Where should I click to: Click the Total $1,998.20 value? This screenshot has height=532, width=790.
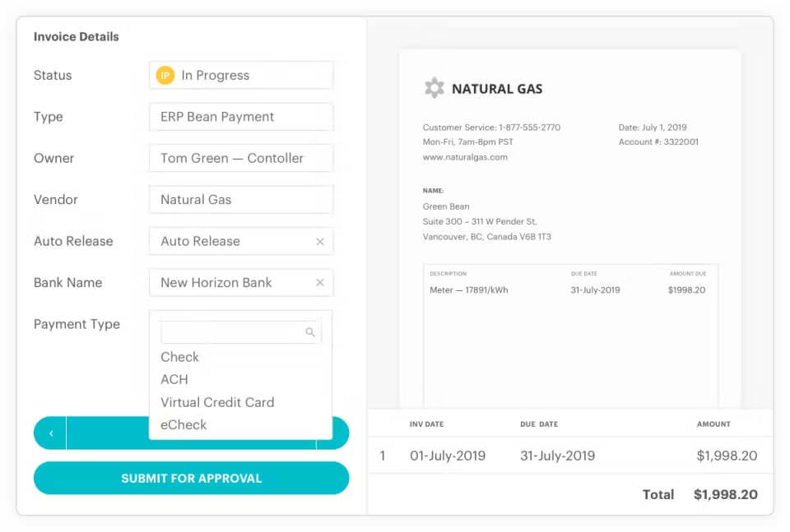[x=726, y=495]
